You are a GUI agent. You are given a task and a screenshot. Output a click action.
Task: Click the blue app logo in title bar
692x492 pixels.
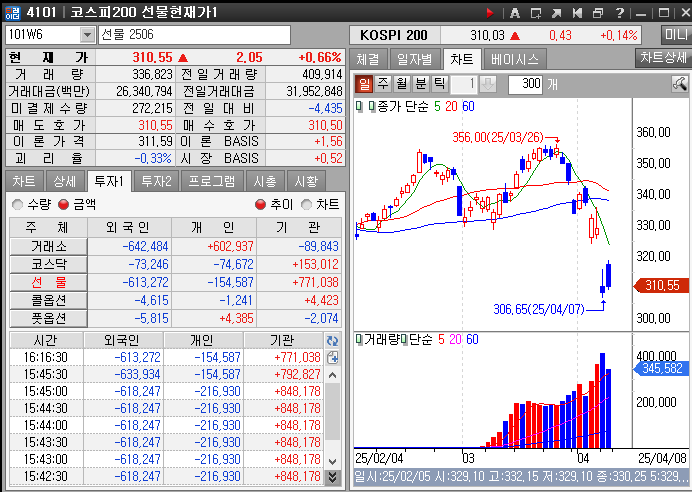(12, 13)
